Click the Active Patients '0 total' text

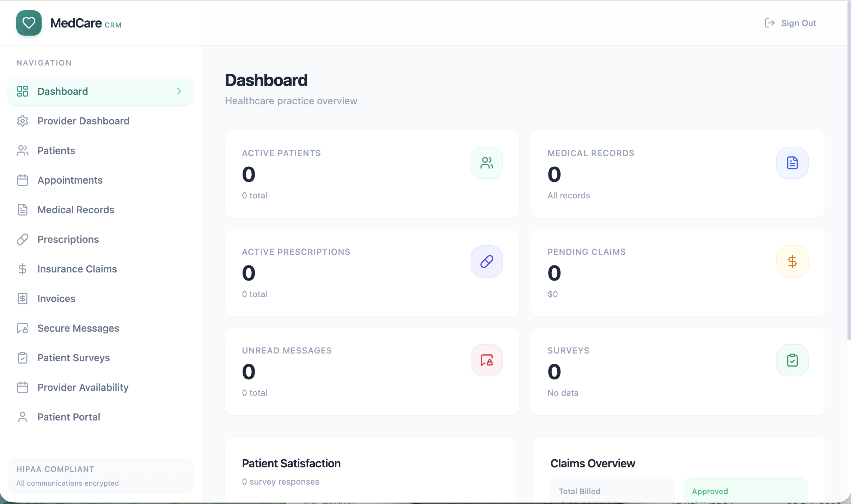click(x=255, y=195)
